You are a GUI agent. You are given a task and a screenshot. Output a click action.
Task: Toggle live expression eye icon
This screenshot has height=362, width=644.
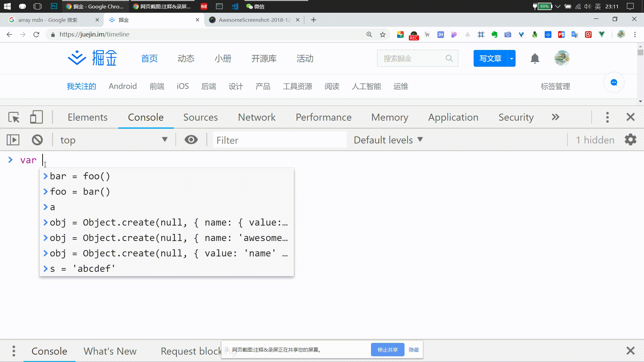click(x=191, y=140)
